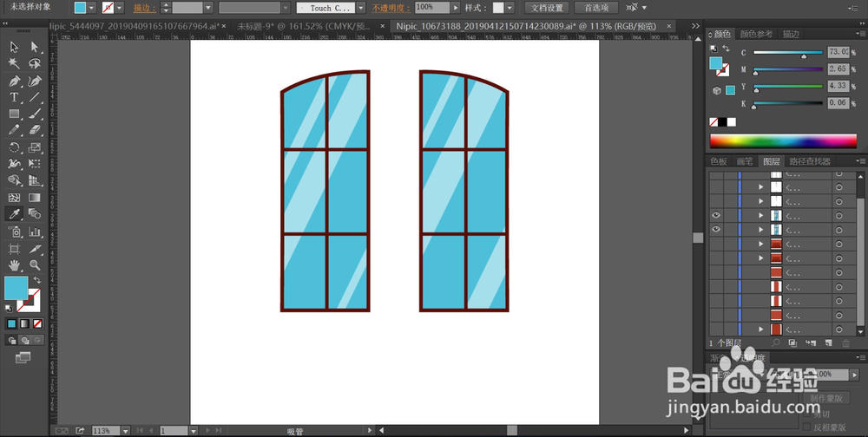Screen dimensions: 868x437
Task: Choose the Rectangle tool
Action: [x=15, y=114]
